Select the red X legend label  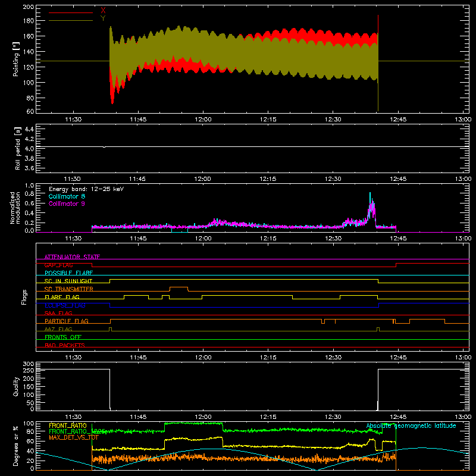tap(103, 11)
